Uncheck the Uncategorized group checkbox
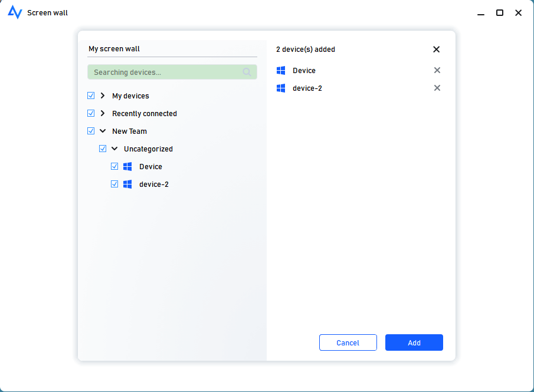Screen dimensions: 534x392 coord(103,149)
